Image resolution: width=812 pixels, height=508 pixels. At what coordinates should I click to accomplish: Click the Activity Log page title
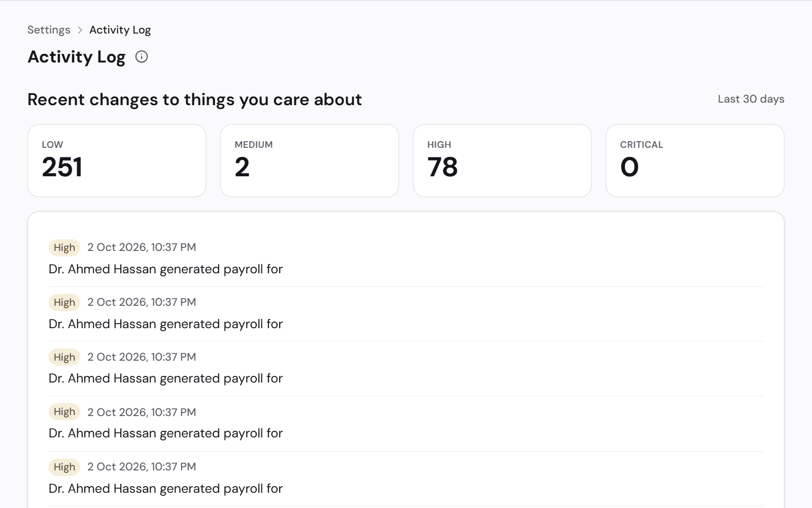[77, 57]
